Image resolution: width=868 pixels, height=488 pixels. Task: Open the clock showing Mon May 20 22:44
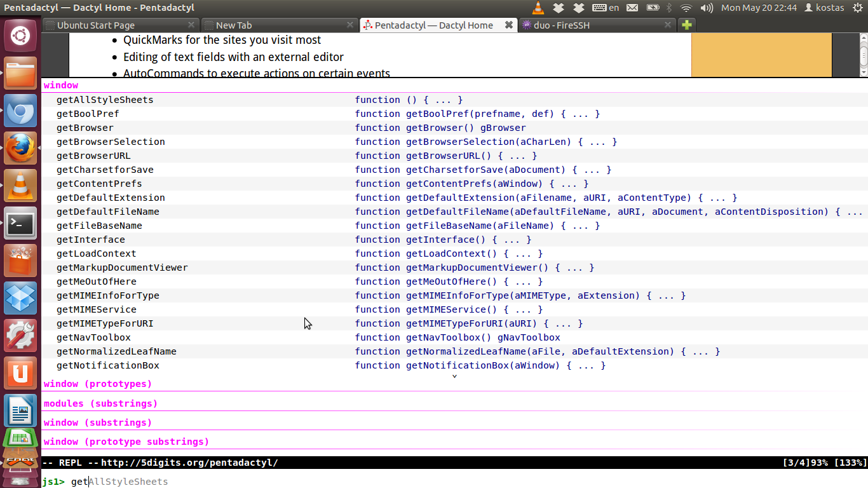click(759, 8)
